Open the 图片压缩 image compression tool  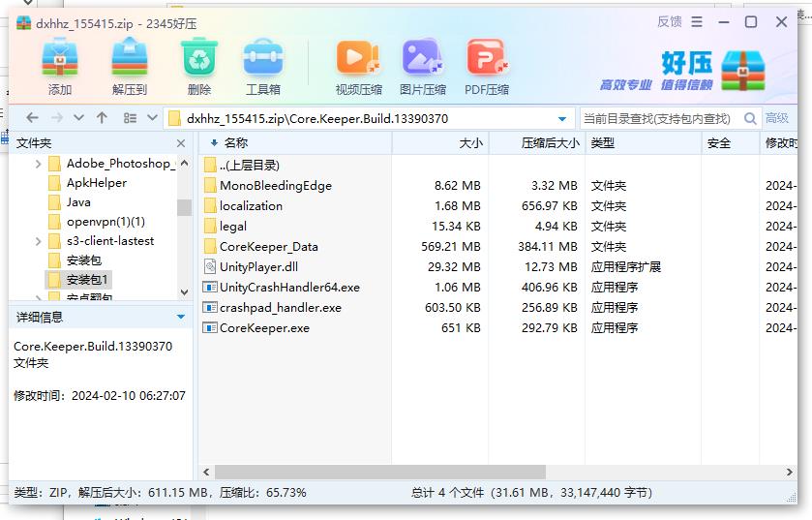pos(423,58)
